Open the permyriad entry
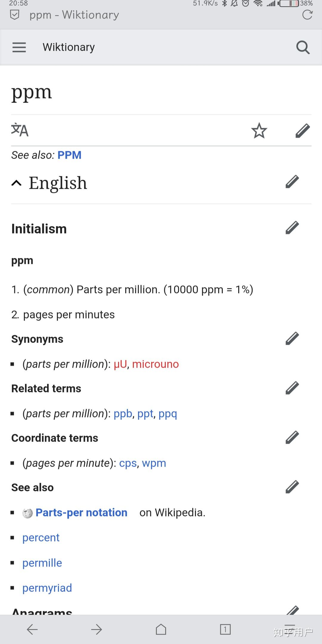 click(x=47, y=588)
